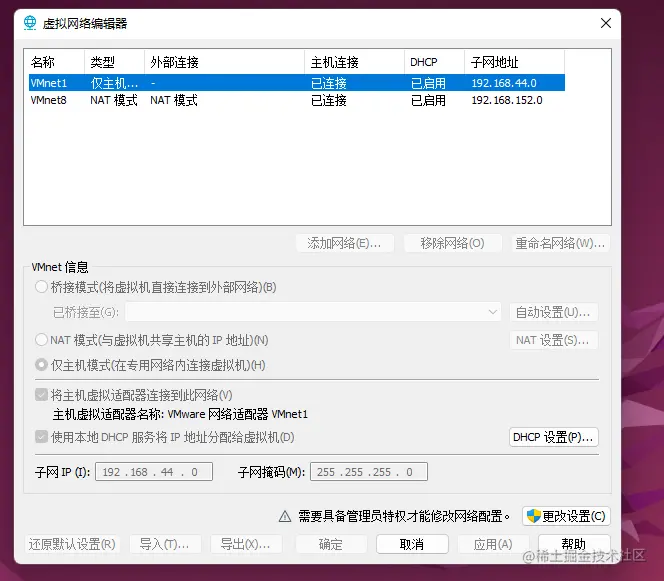Click the warning triangle icon beside admin notice
Screen dimensions: 664x581
point(285,516)
